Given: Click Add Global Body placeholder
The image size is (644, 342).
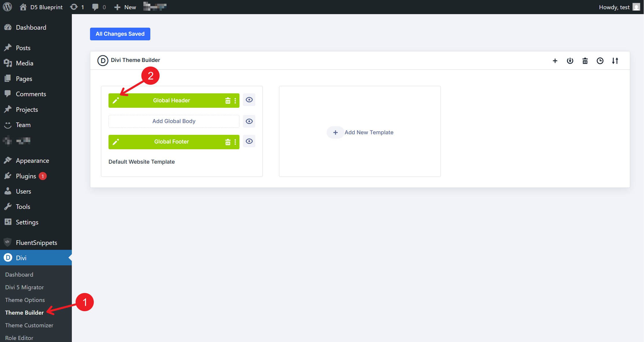Looking at the screenshot, I should coord(174,121).
